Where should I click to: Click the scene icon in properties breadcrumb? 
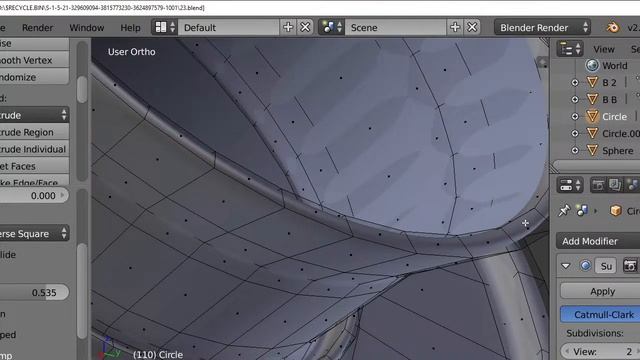pyautogui.click(x=582, y=211)
